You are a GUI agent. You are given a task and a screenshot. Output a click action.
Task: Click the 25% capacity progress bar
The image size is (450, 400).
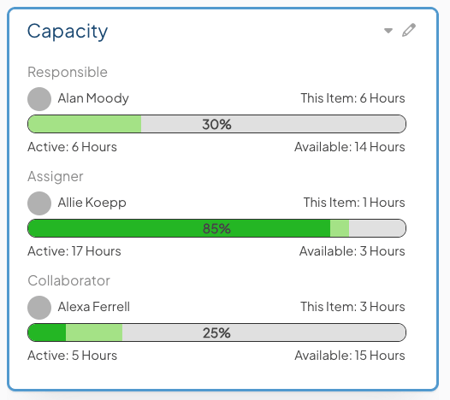point(217,333)
